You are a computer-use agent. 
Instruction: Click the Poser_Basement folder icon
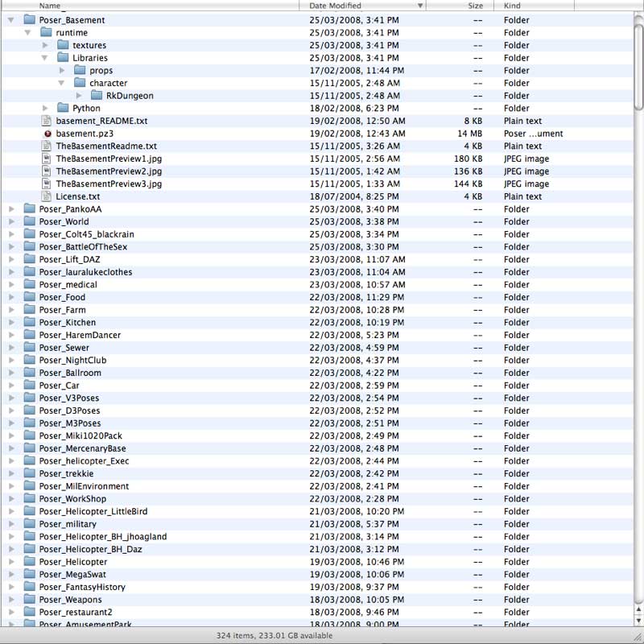click(29, 19)
